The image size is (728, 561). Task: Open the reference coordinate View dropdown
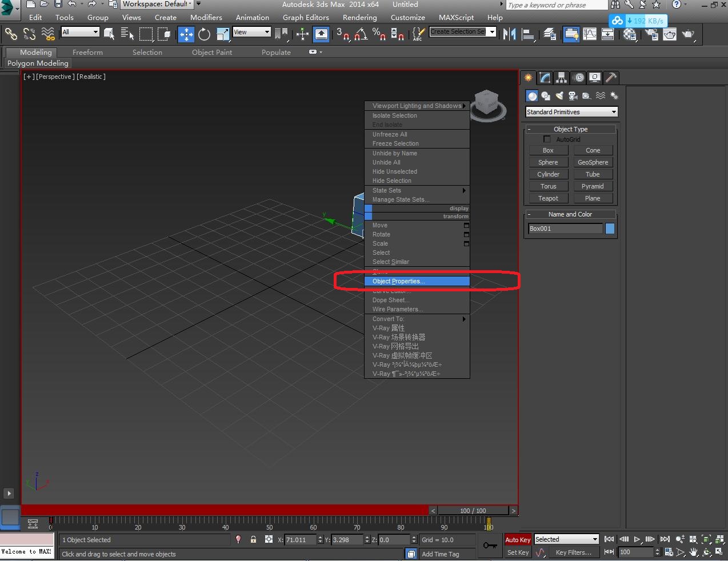(x=251, y=32)
